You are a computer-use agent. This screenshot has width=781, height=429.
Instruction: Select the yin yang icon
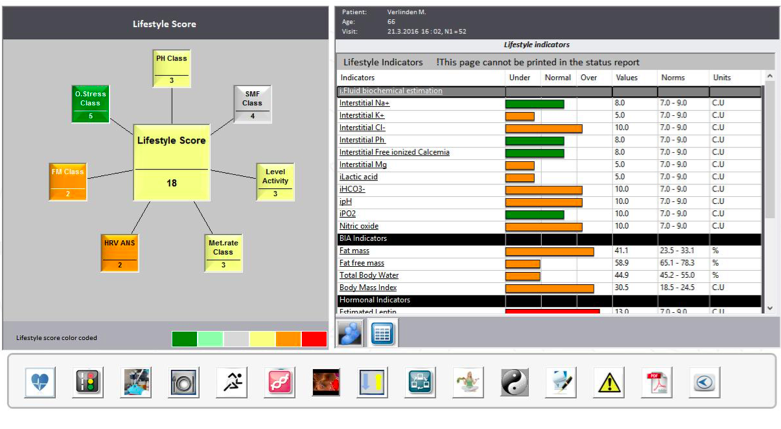(515, 382)
